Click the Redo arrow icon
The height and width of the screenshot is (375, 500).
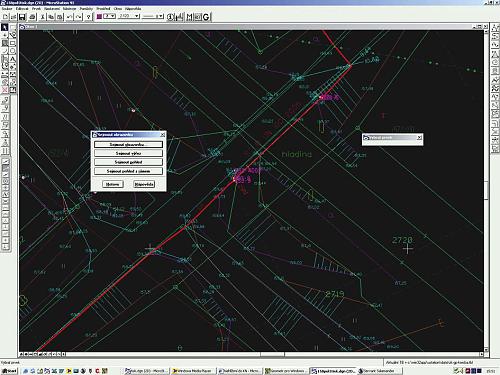[78, 17]
